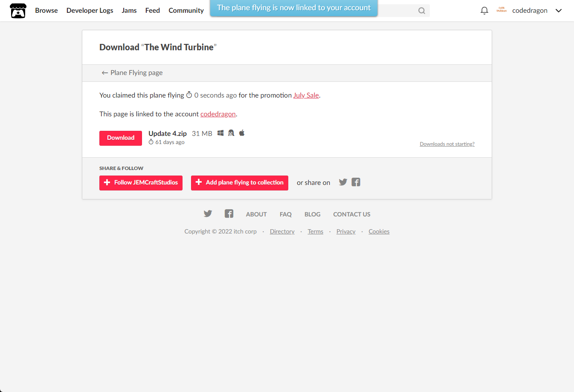Click the Linux penguin platform icon
Viewport: 574px width, 392px height.
tap(231, 133)
